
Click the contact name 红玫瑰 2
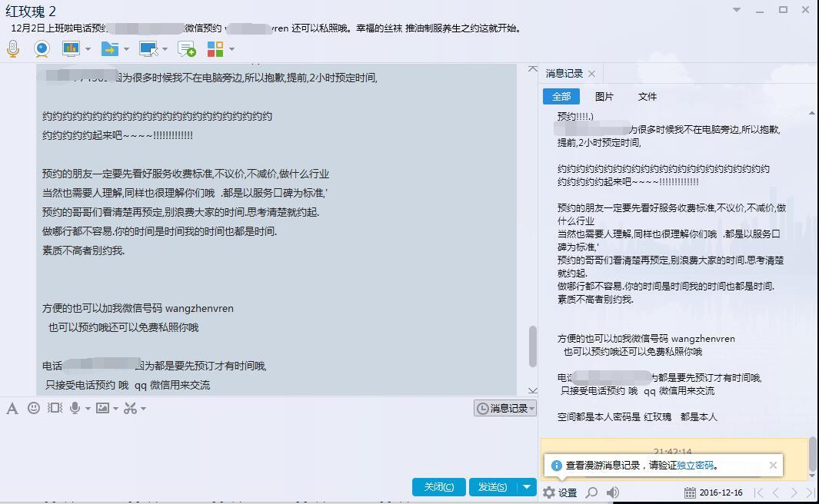point(30,11)
